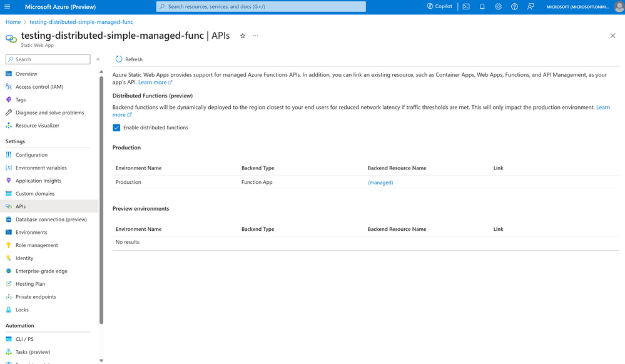Open Learn more link about APIs
This screenshot has height=364, width=625.
pos(155,82)
